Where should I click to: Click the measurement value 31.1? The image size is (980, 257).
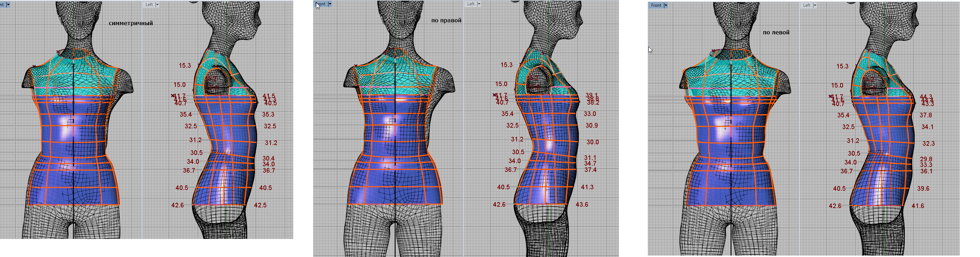(x=590, y=157)
